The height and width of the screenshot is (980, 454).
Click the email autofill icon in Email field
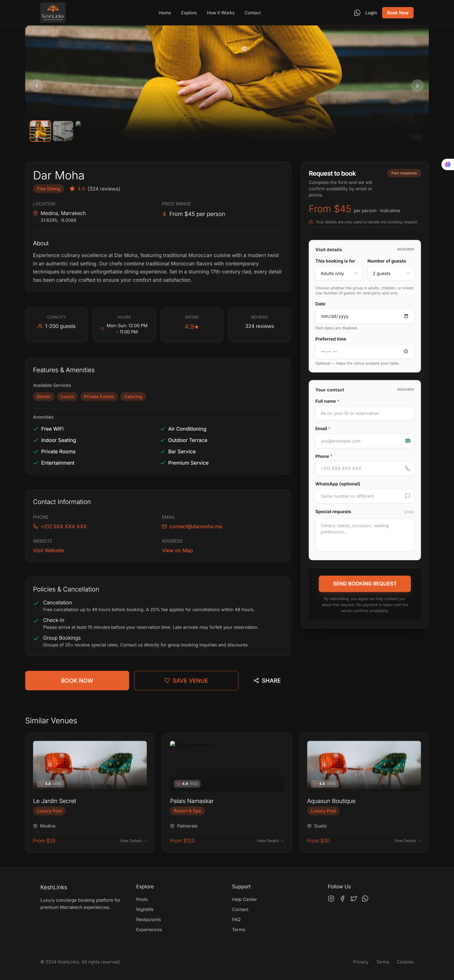[x=407, y=441]
